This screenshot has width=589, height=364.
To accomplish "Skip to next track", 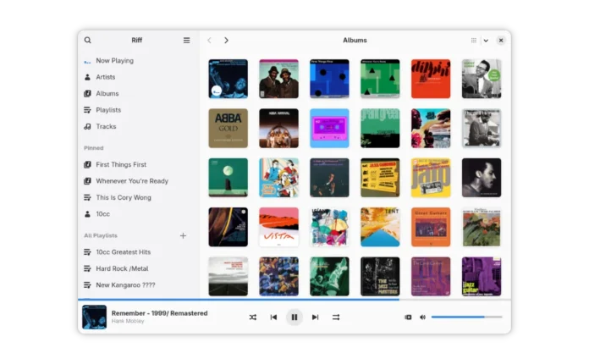I will tap(315, 317).
